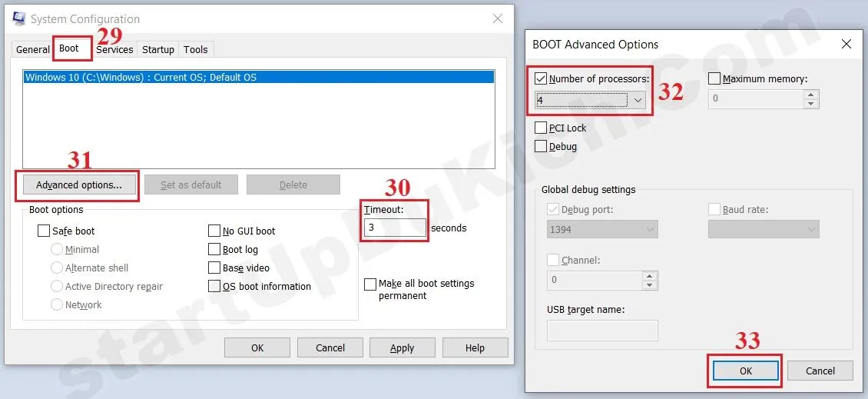Open the Startup tab
Image resolution: width=868 pixels, height=399 pixels.
pyautogui.click(x=158, y=49)
